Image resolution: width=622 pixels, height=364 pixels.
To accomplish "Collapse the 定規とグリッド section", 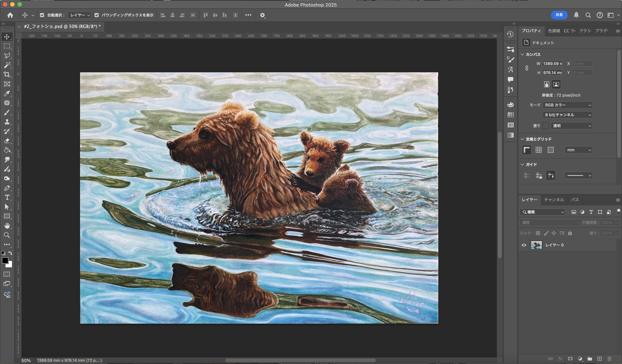I will (522, 139).
